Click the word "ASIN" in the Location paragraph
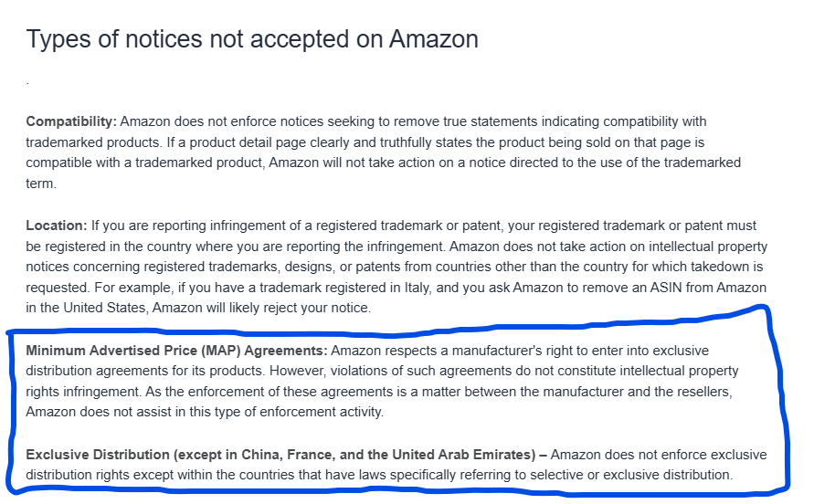This screenshot has height=504, width=814. coord(666,288)
